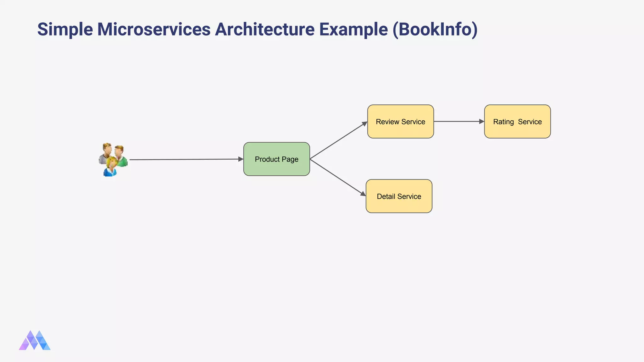Click the arrow line from Product Page to Review Service
The height and width of the screenshot is (362, 644).
(336, 142)
